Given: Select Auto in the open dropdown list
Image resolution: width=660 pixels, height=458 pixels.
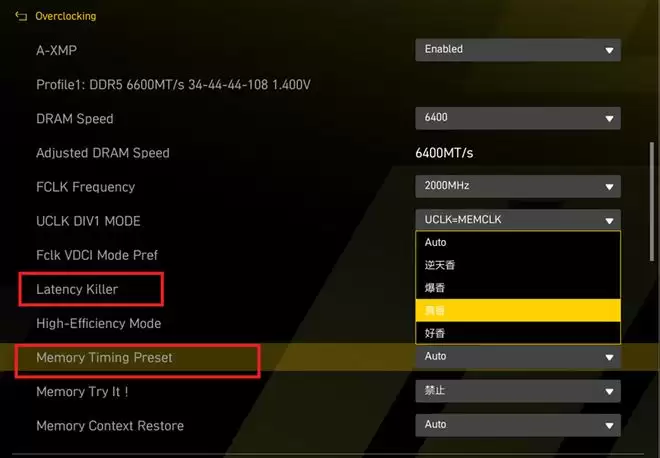Looking at the screenshot, I should tap(518, 242).
